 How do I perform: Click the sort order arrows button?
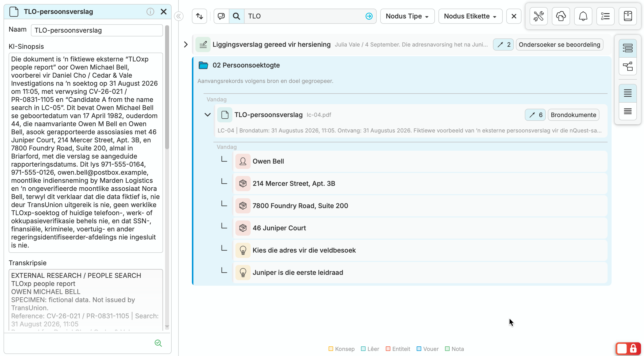[199, 16]
